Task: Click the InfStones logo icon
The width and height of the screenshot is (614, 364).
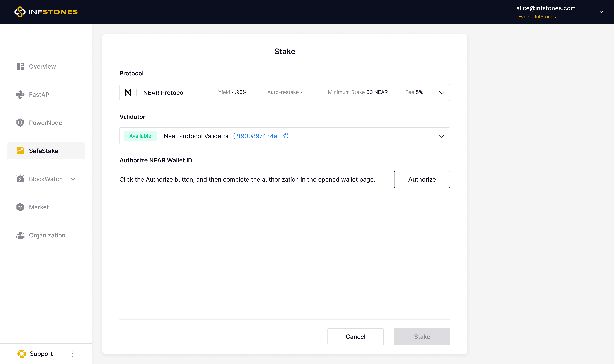Action: pyautogui.click(x=20, y=12)
